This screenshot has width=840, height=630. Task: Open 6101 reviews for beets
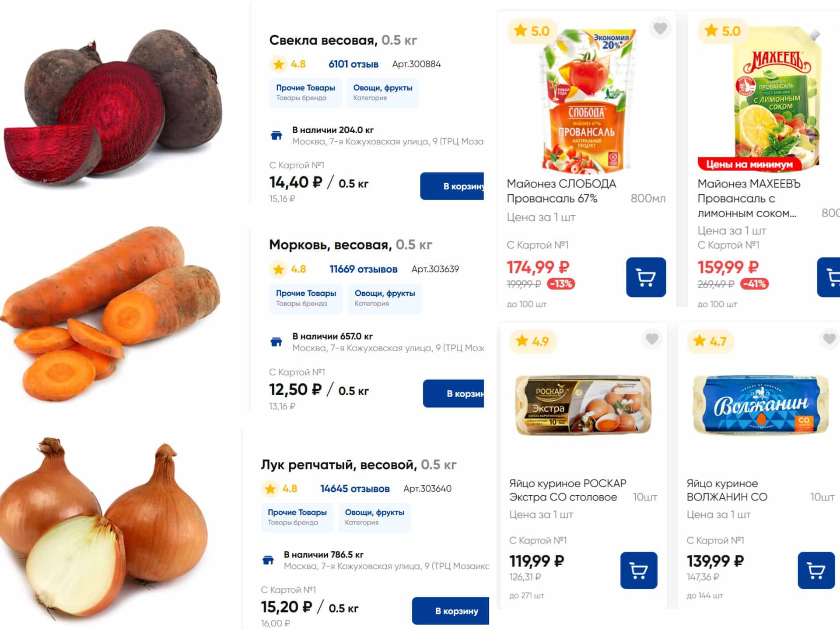click(353, 64)
